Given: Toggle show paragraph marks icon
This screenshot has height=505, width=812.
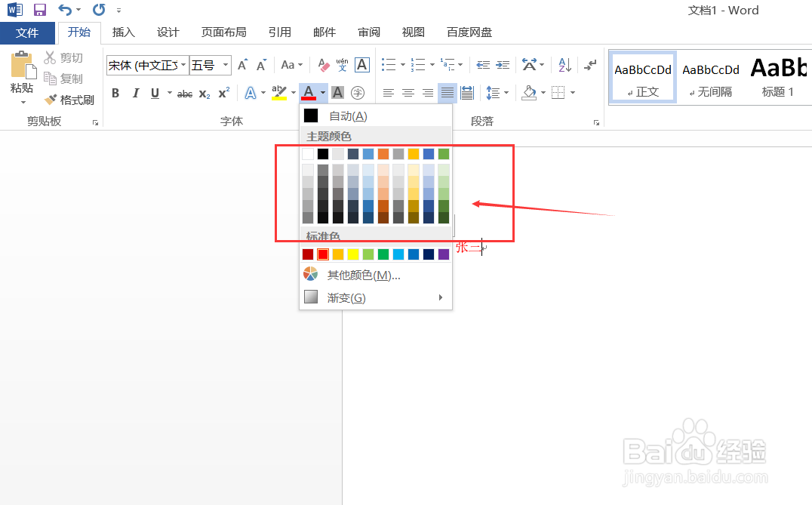Looking at the screenshot, I should [x=590, y=65].
